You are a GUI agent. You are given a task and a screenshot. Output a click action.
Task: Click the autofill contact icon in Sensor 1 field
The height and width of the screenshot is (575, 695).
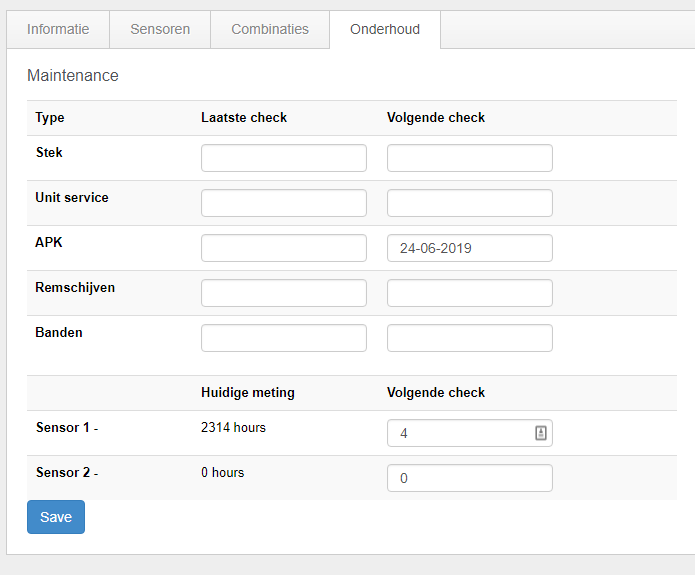[x=540, y=433]
